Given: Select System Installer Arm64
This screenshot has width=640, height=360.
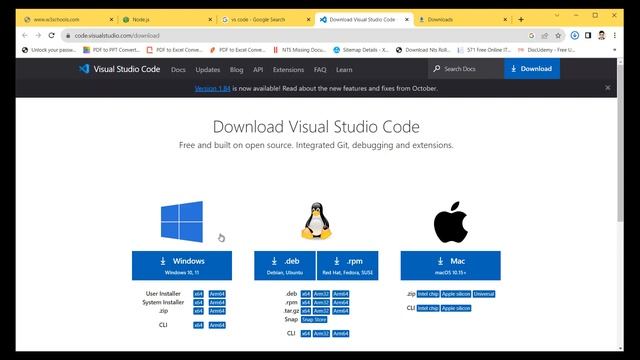Looking at the screenshot, I should point(217,302).
